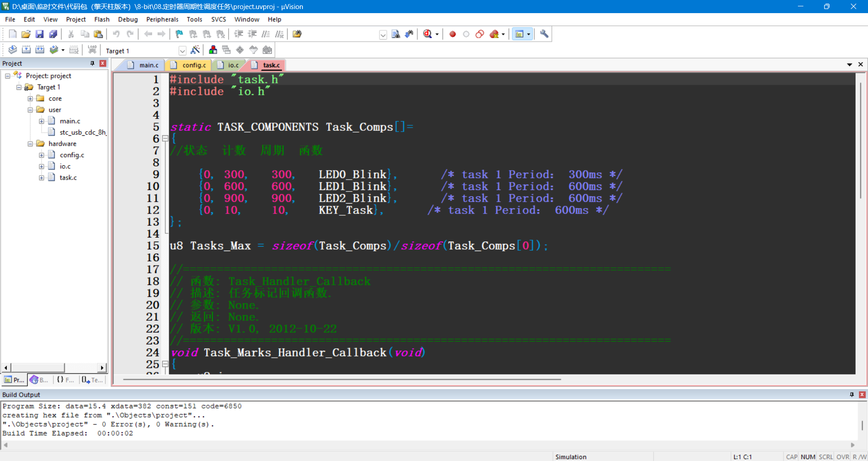The height and width of the screenshot is (461, 868).
Task: Open the Find in Files icon
Action: pyautogui.click(x=297, y=34)
